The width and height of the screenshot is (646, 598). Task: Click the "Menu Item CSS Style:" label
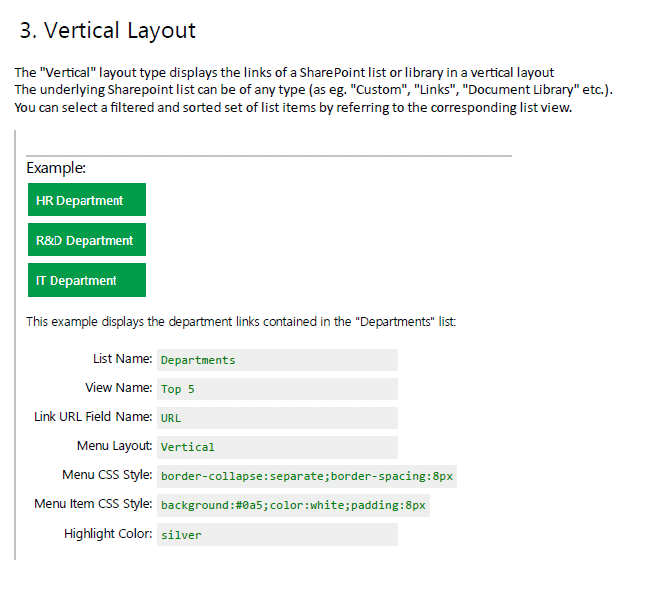(x=93, y=503)
